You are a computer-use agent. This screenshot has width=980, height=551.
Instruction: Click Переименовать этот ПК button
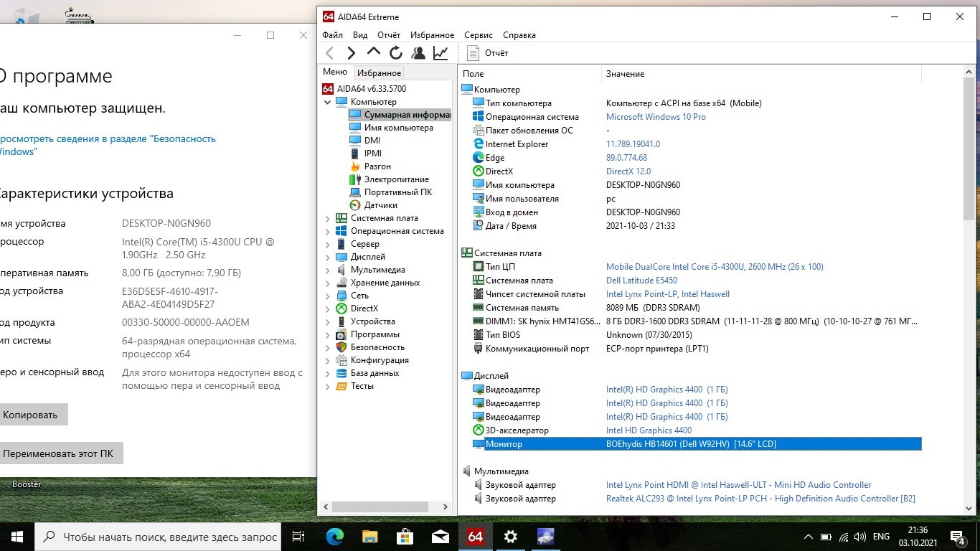click(x=58, y=453)
